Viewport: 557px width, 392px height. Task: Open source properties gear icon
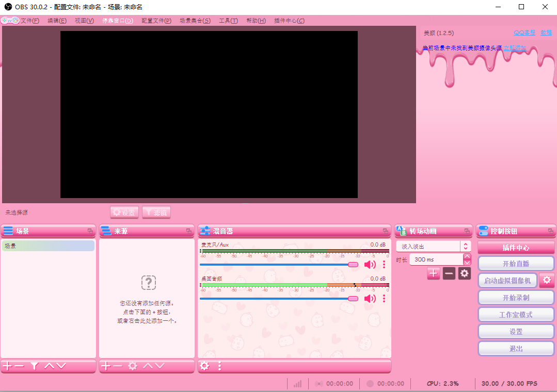133,366
